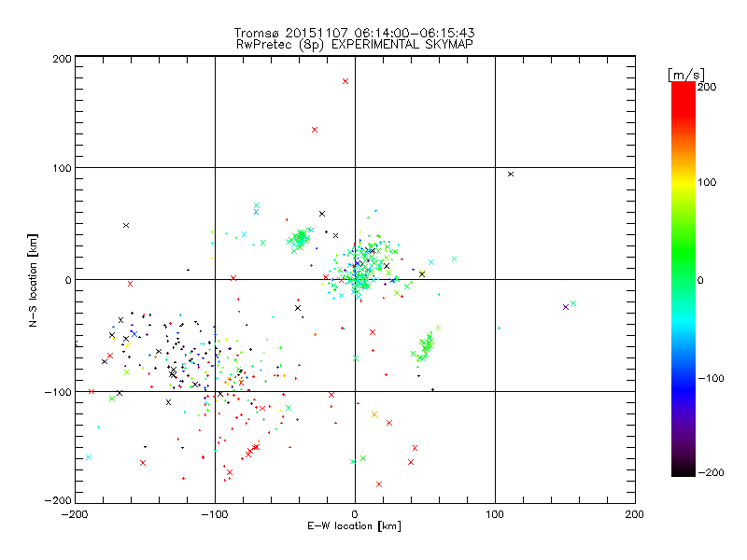Click the colorbar tick label '-100'

point(711,378)
